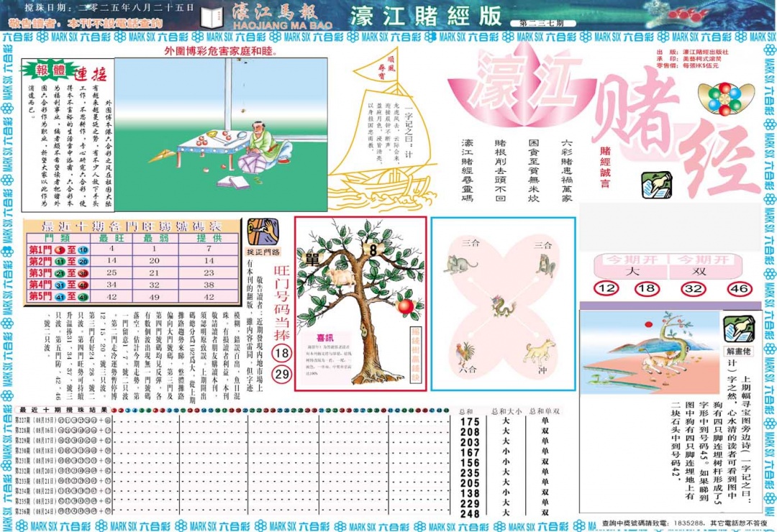This screenshot has width=777, height=532.
Task: Click the dog zodiac above 冲
Action: point(540,351)
